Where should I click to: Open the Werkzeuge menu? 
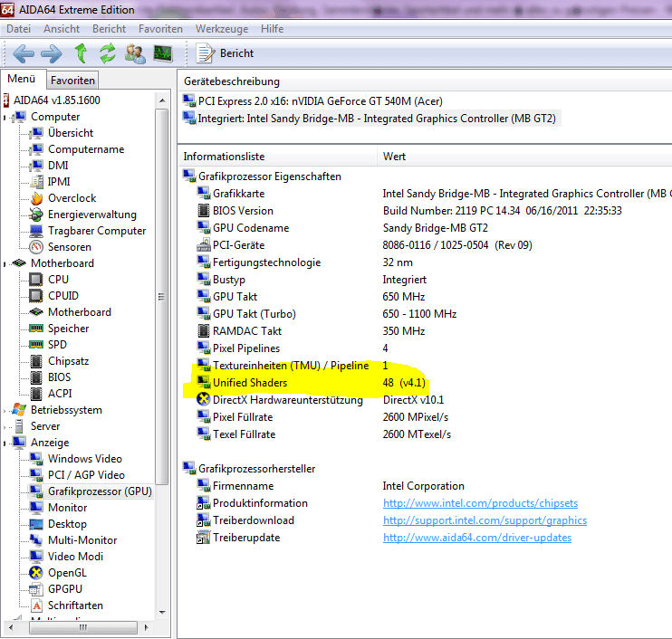[x=222, y=29]
